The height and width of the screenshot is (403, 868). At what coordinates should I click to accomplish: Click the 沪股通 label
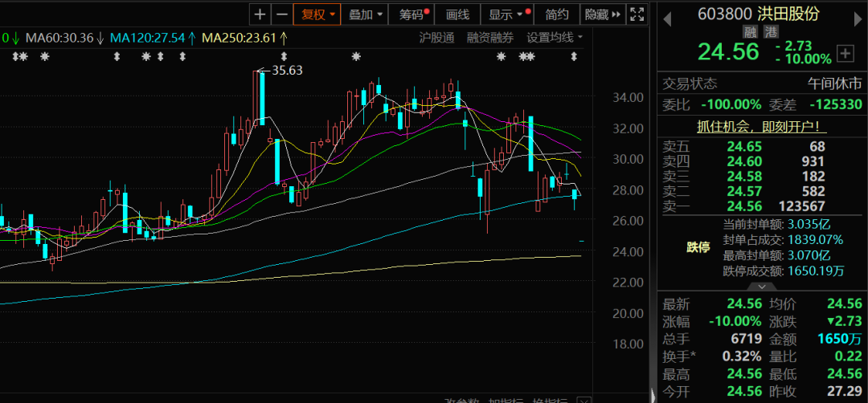pos(436,37)
